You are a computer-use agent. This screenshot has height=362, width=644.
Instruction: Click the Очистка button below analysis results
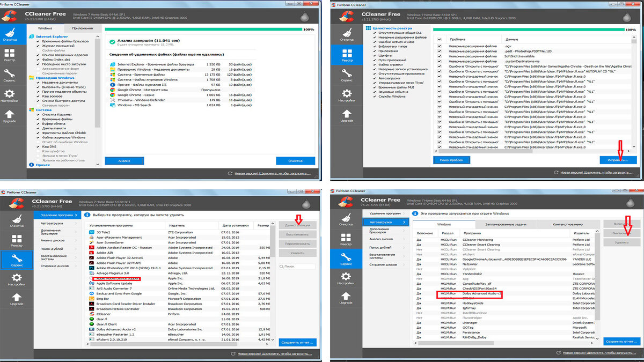point(295,160)
